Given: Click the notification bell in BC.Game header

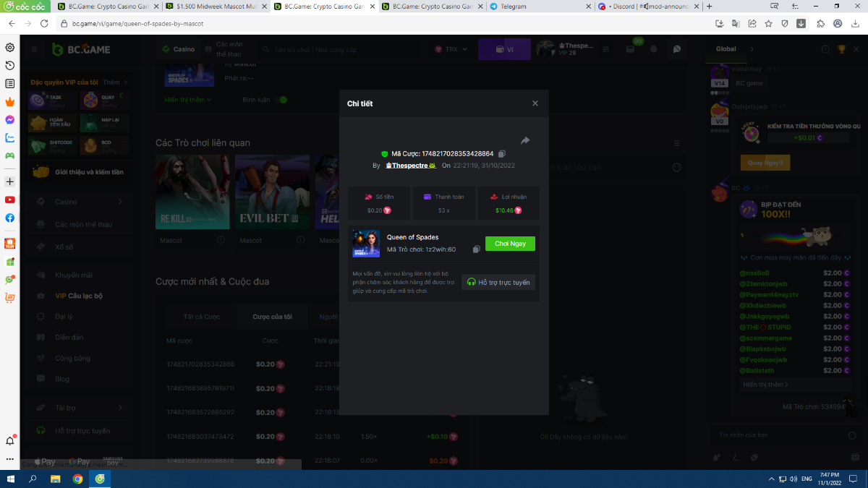Looking at the screenshot, I should (x=654, y=49).
